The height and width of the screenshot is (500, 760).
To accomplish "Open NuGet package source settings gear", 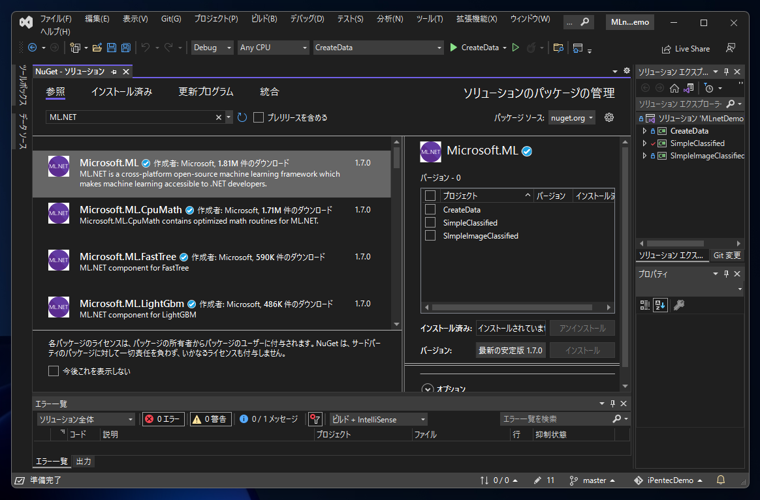I will click(x=609, y=117).
